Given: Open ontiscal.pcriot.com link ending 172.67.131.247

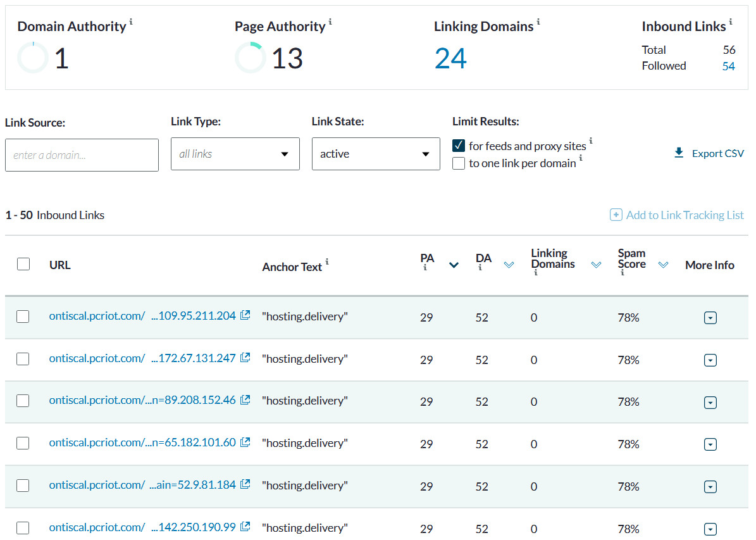Looking at the screenshot, I should tap(142, 358).
